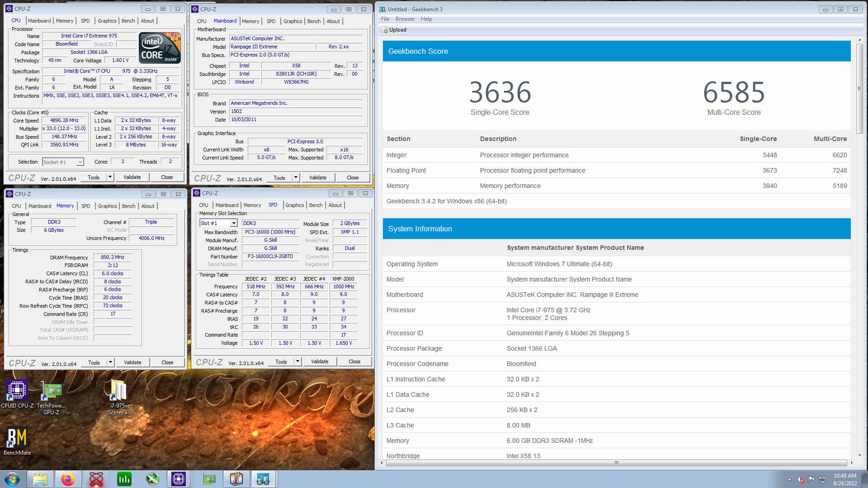Click the Single-Core Score 3636 value
This screenshot has height=488, width=868.
pyautogui.click(x=500, y=93)
